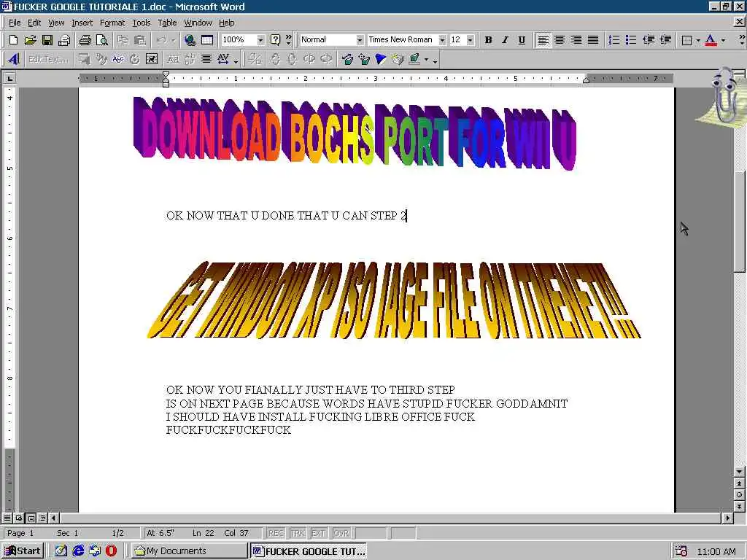The image size is (747, 560).
Task: Save the document with the floppy icon
Action: (x=47, y=40)
